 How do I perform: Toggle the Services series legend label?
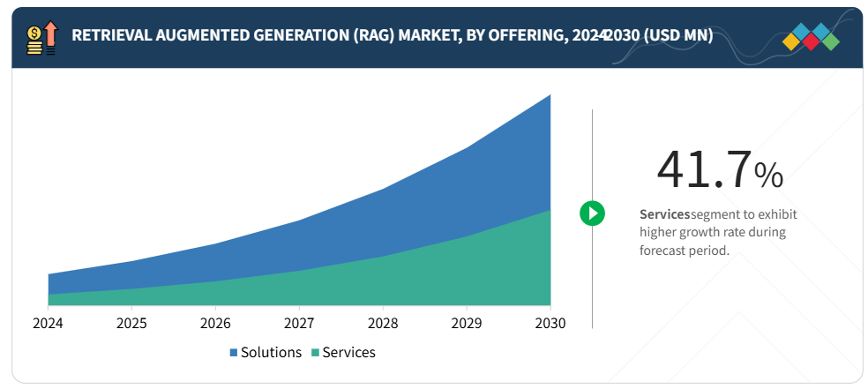[x=348, y=352]
